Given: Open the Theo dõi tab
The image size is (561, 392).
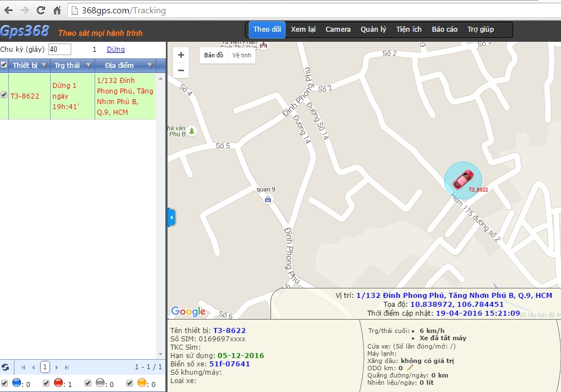Looking at the screenshot, I should pos(267,30).
